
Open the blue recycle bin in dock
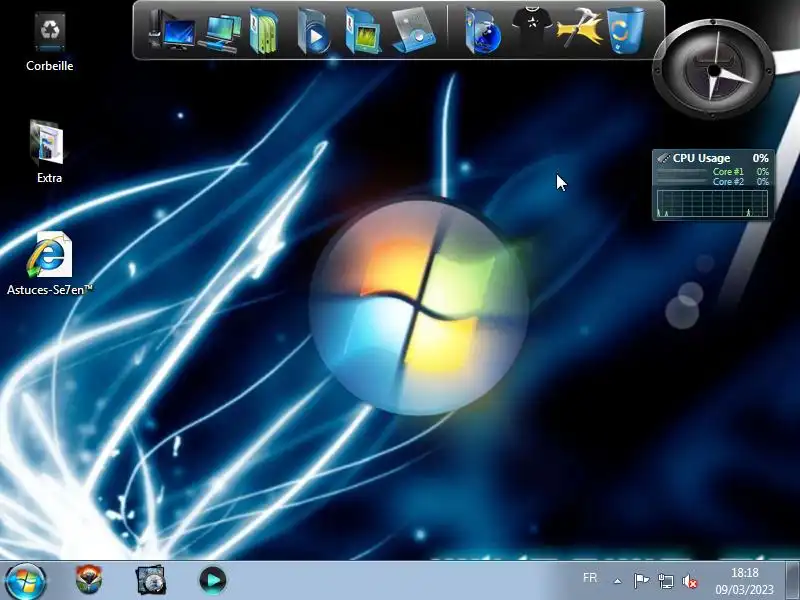click(626, 30)
